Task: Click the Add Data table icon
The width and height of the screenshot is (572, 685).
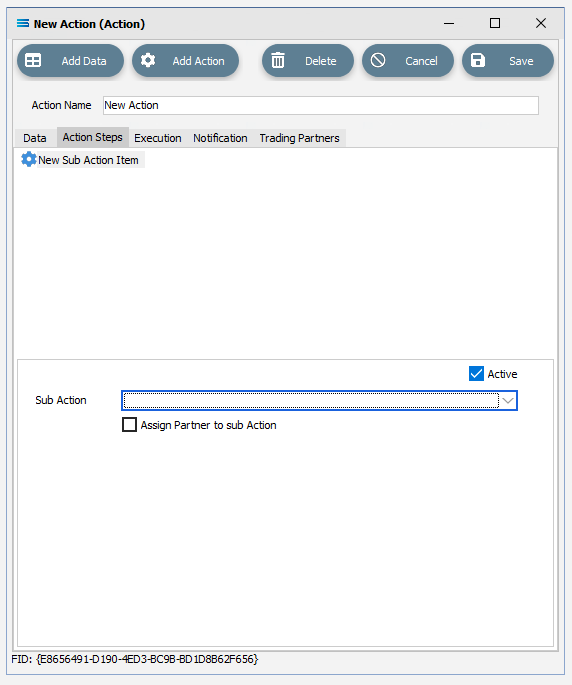Action: tap(33, 60)
